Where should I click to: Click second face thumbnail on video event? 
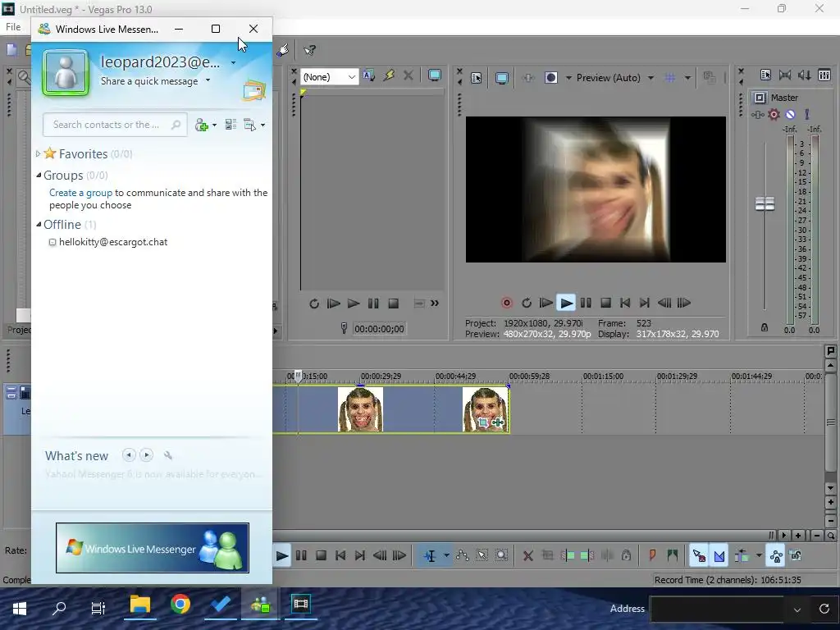(x=485, y=410)
